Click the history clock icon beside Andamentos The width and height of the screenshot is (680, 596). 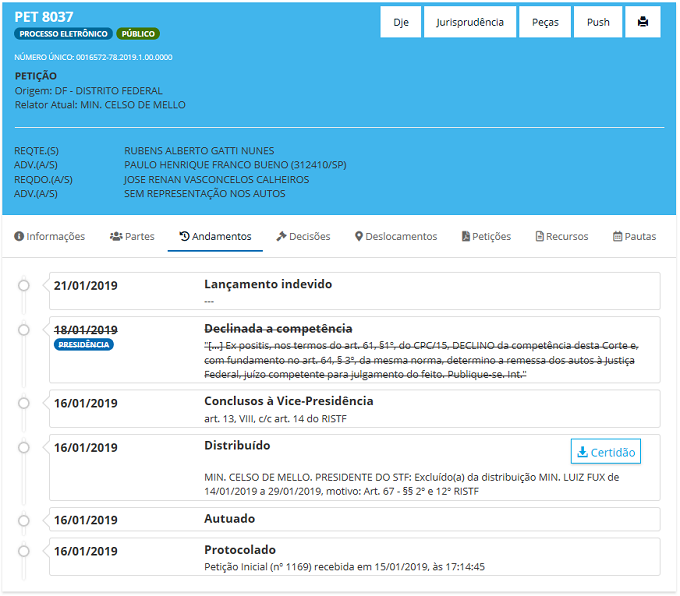pyautogui.click(x=185, y=236)
